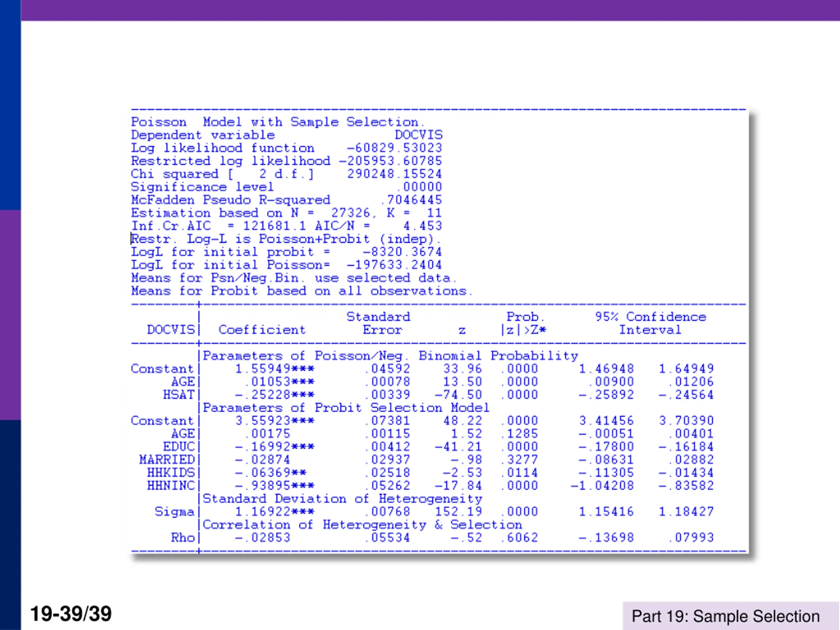Select the 'Inf.Cr.AIC = 121681.1' line
Image resolution: width=840 pixels, height=630 pixels.
(286, 226)
